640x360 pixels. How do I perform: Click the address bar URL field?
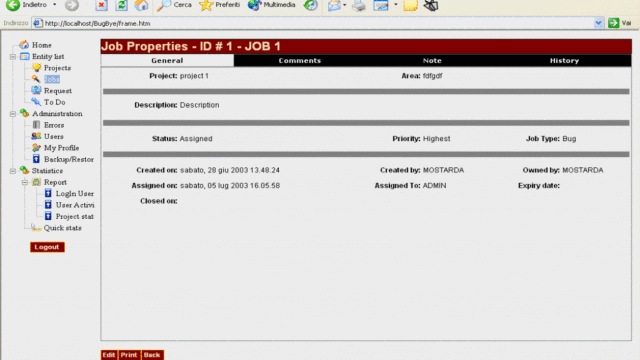pyautogui.click(x=312, y=23)
